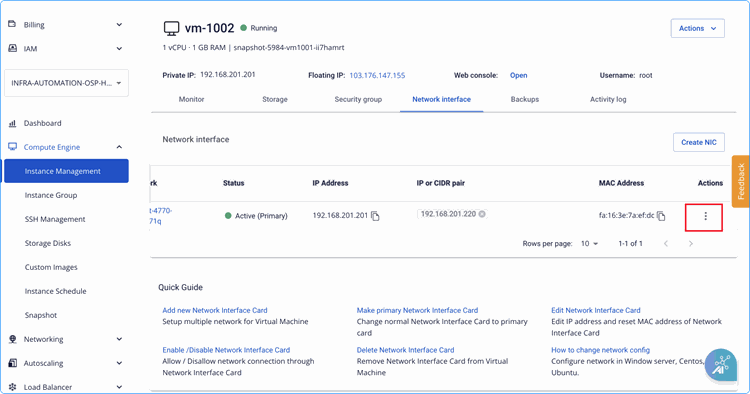Switch to the Activity log tab
The height and width of the screenshot is (394, 750).
(608, 99)
